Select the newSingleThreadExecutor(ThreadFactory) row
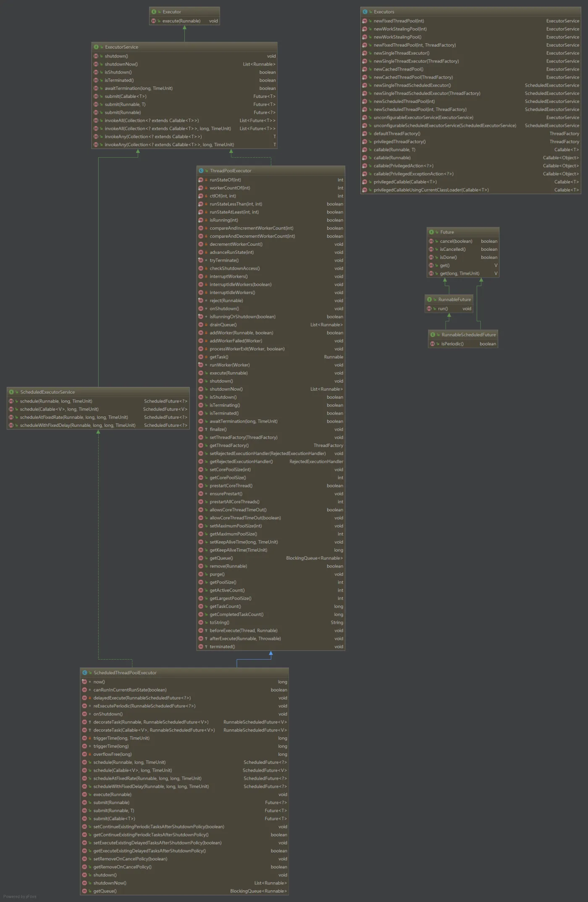Image resolution: width=588 pixels, height=902 pixels. click(470, 61)
